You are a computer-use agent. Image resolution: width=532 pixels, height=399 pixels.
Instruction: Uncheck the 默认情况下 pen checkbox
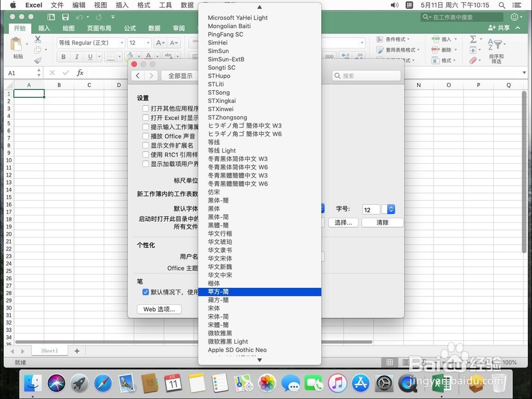point(146,292)
